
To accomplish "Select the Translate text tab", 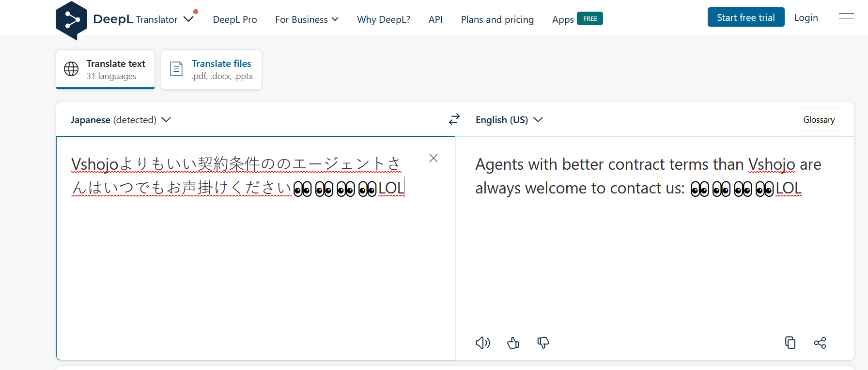I will 106,69.
